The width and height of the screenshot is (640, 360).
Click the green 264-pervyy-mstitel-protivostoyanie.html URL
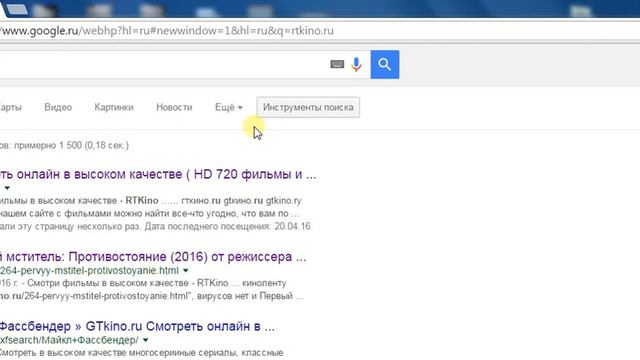tap(89, 271)
